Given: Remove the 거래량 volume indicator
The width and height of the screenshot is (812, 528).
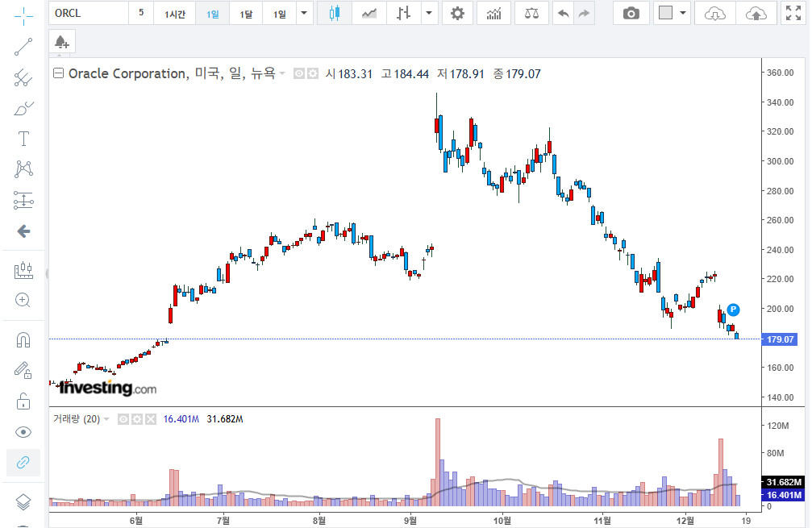Looking at the screenshot, I should click(x=150, y=419).
